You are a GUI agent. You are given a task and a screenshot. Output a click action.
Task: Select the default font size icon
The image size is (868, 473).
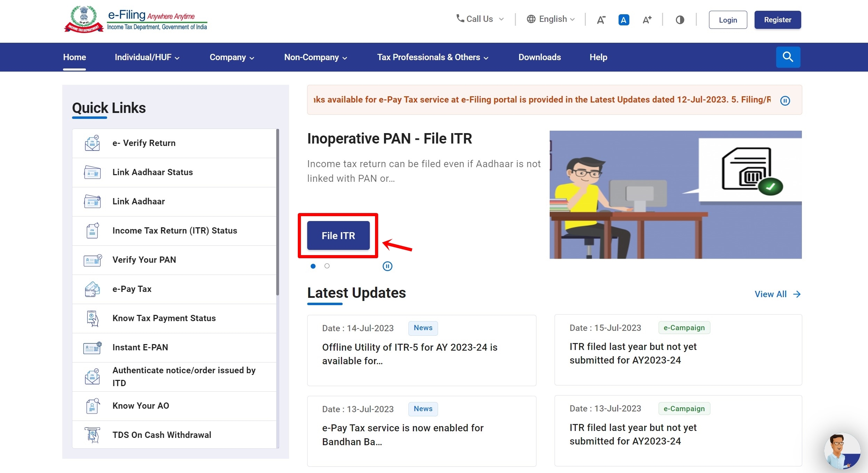(x=623, y=20)
